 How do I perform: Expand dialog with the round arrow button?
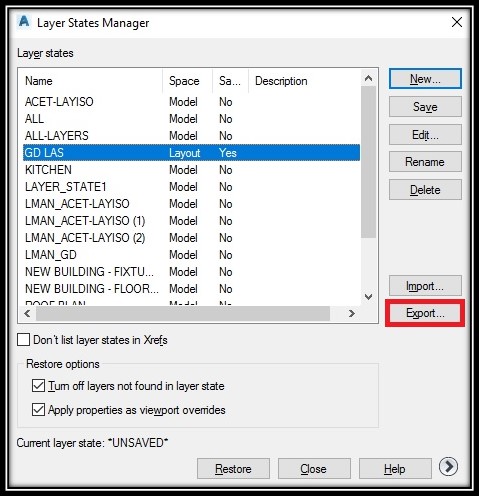[x=448, y=466]
